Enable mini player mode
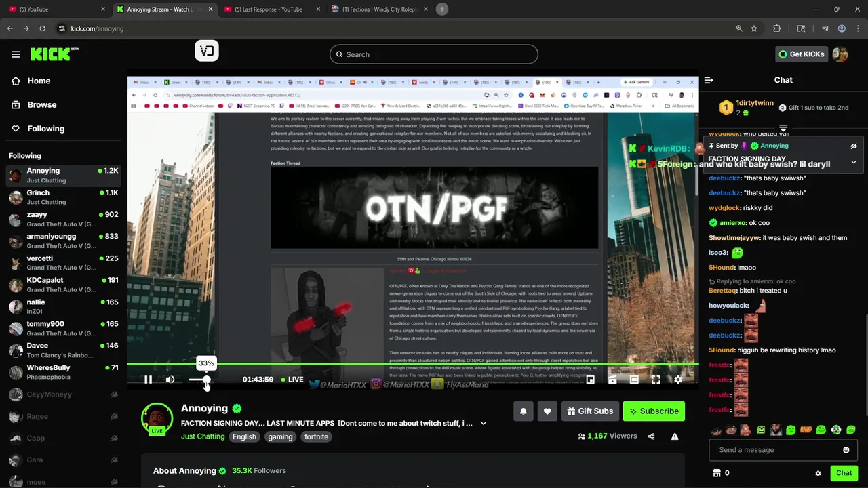The width and height of the screenshot is (868, 488). click(591, 380)
